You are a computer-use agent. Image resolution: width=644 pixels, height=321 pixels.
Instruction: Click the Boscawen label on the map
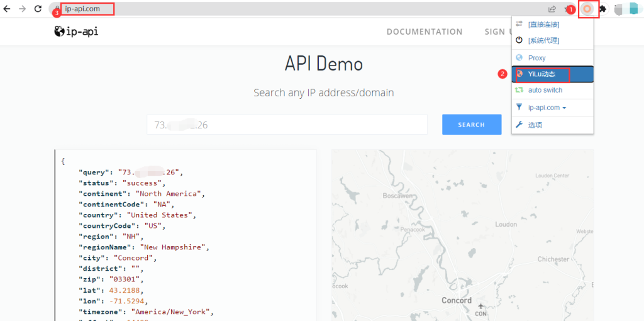point(396,196)
